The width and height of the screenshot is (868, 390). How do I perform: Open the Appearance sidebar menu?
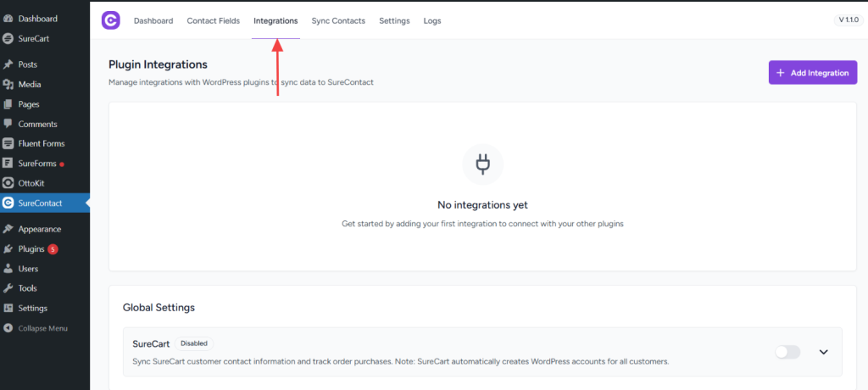[39, 229]
